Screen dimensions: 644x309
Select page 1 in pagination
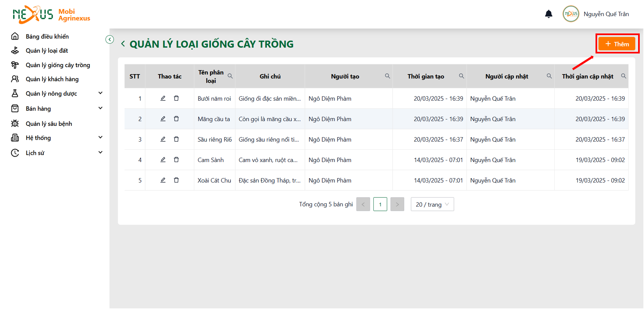[380, 204]
